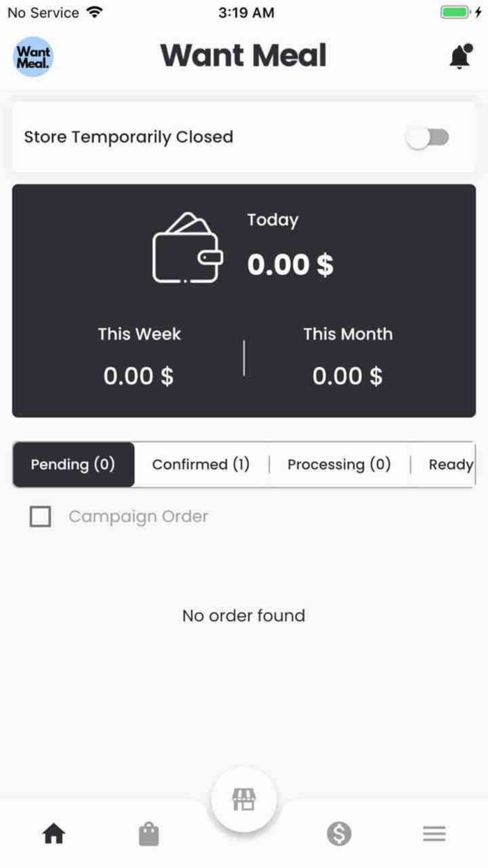Open the store shop floating button
The image size is (488, 868).
[x=244, y=800]
